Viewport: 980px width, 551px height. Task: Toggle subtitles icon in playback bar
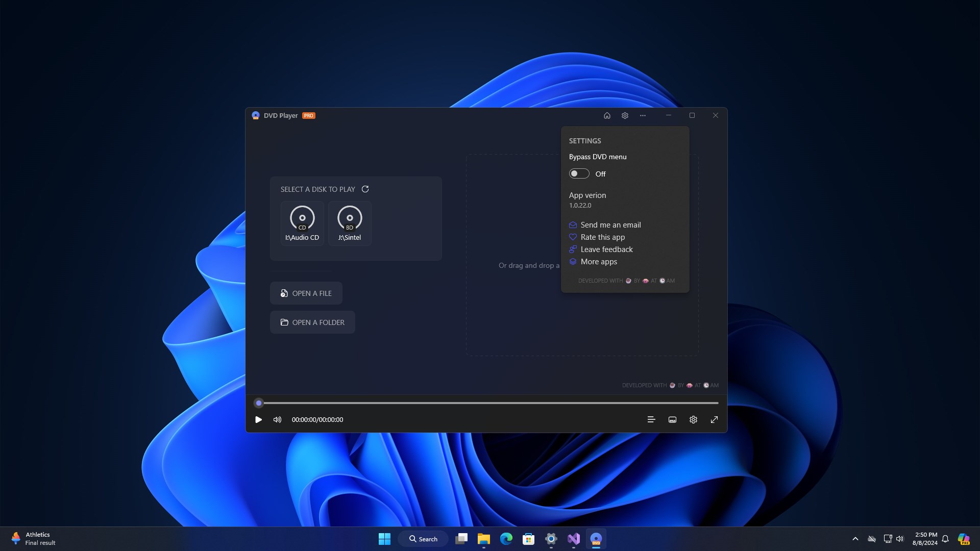tap(672, 419)
